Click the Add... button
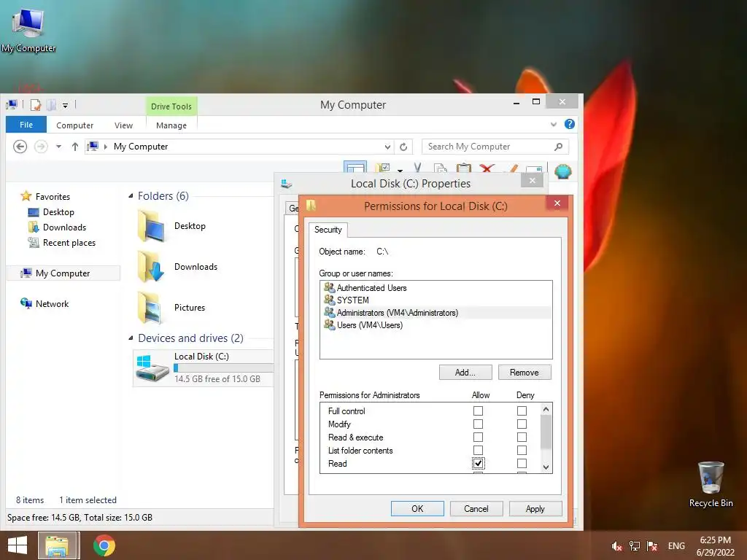747x560 pixels. [x=465, y=373]
